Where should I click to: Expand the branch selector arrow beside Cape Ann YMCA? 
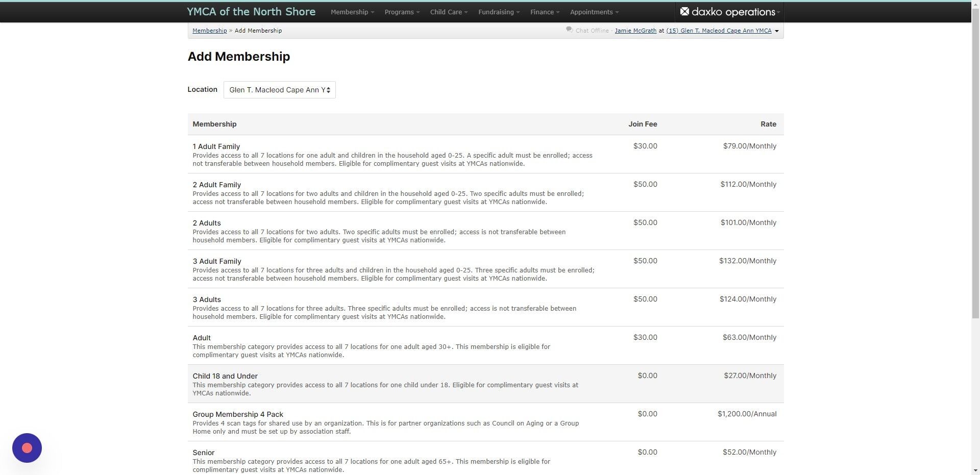coord(777,31)
